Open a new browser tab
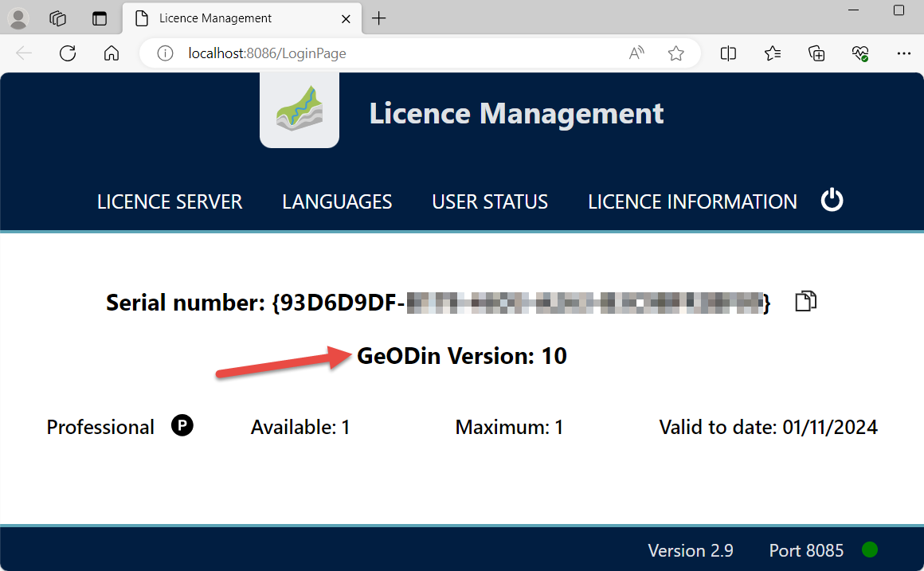 point(379,18)
